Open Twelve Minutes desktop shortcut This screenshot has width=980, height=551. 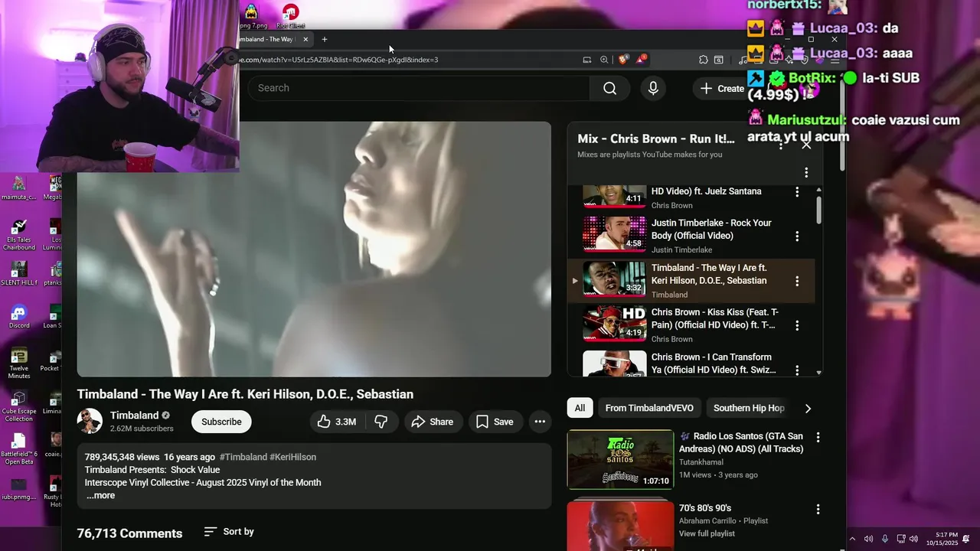[x=19, y=364]
